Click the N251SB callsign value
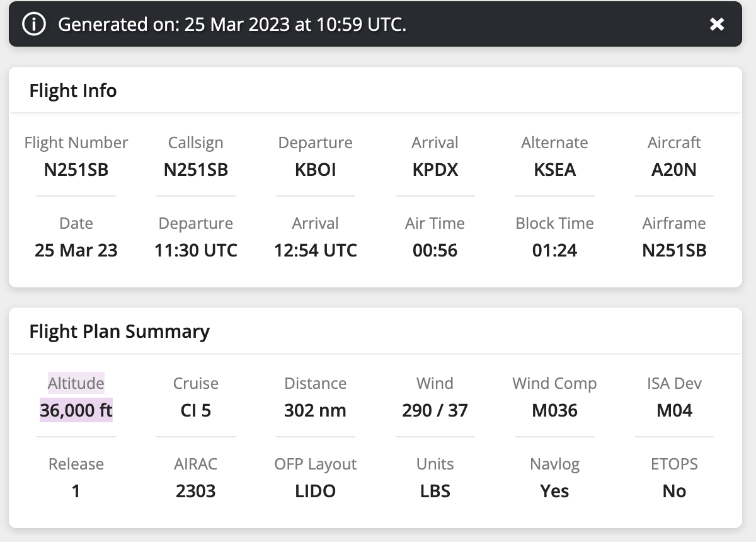 (195, 170)
